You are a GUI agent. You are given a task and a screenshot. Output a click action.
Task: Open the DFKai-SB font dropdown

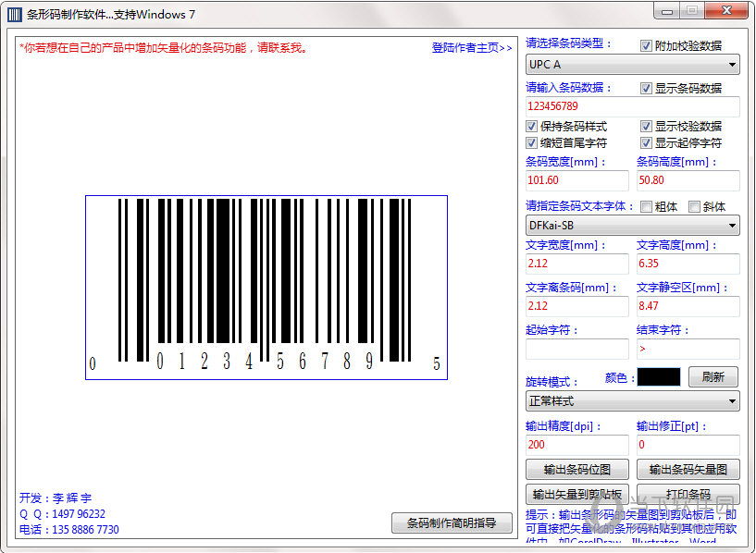tap(633, 226)
